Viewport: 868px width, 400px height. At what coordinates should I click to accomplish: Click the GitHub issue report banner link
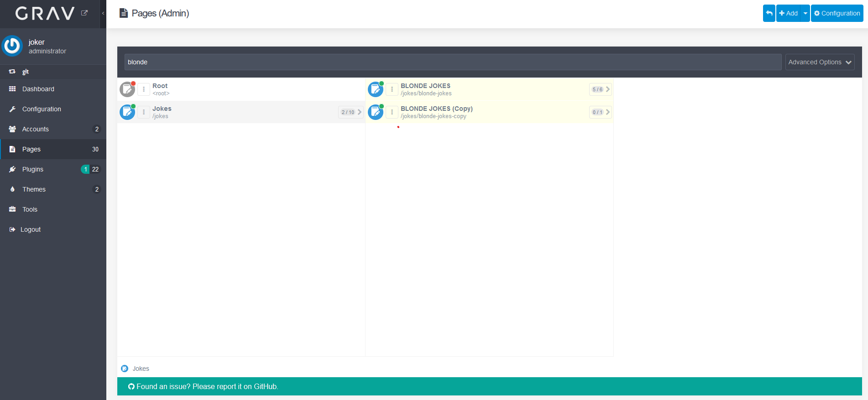pyautogui.click(x=207, y=386)
